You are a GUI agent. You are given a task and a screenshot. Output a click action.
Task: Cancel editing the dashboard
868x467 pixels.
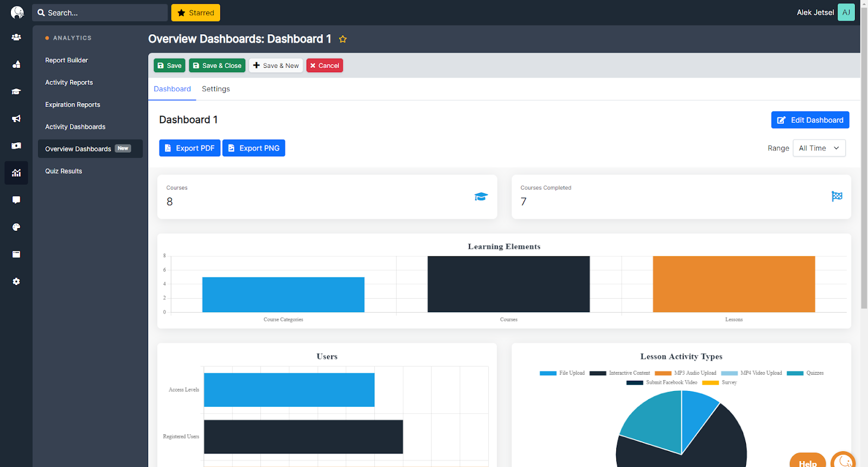(x=324, y=66)
